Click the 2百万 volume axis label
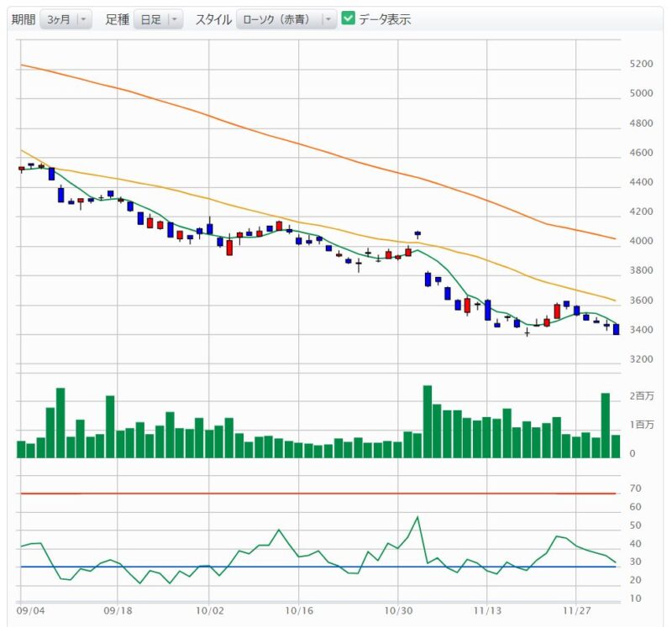 [x=642, y=395]
